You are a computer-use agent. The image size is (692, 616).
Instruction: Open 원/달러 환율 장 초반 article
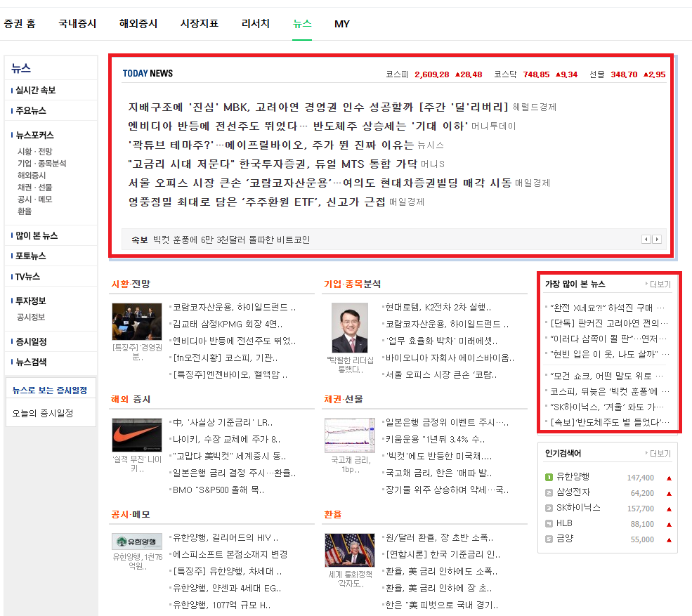440,538
